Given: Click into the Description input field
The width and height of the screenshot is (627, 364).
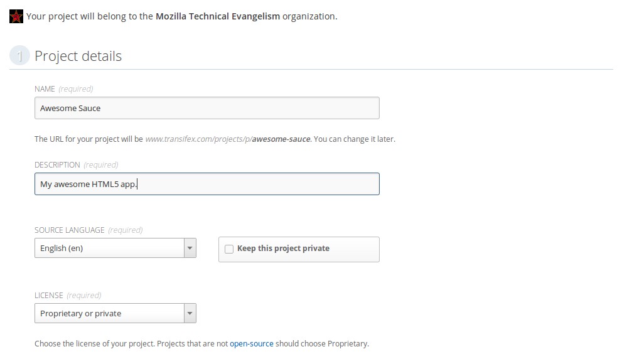Looking at the screenshot, I should [x=206, y=184].
